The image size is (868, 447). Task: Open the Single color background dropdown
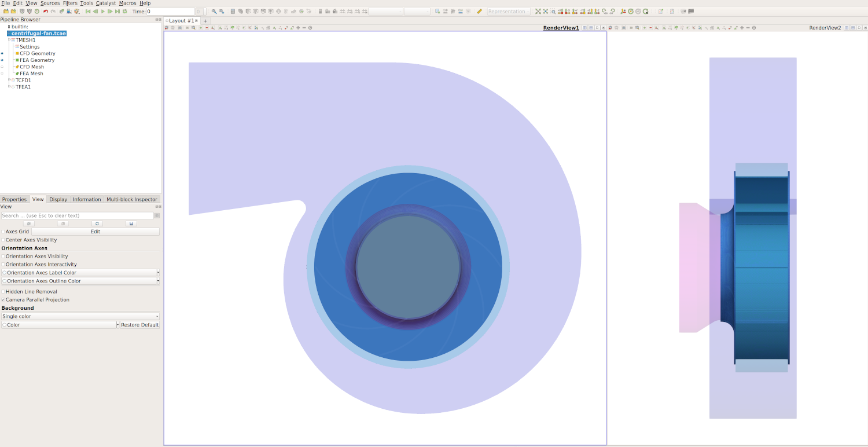[x=80, y=317]
